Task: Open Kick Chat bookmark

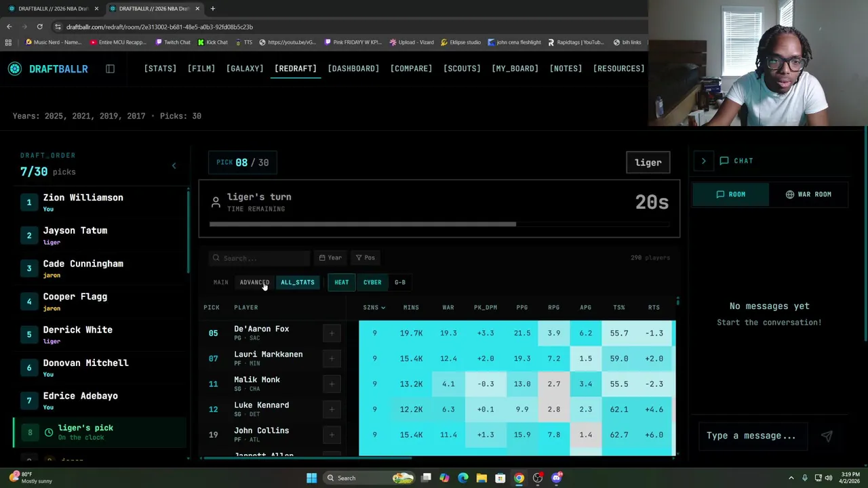Action: click(x=212, y=42)
